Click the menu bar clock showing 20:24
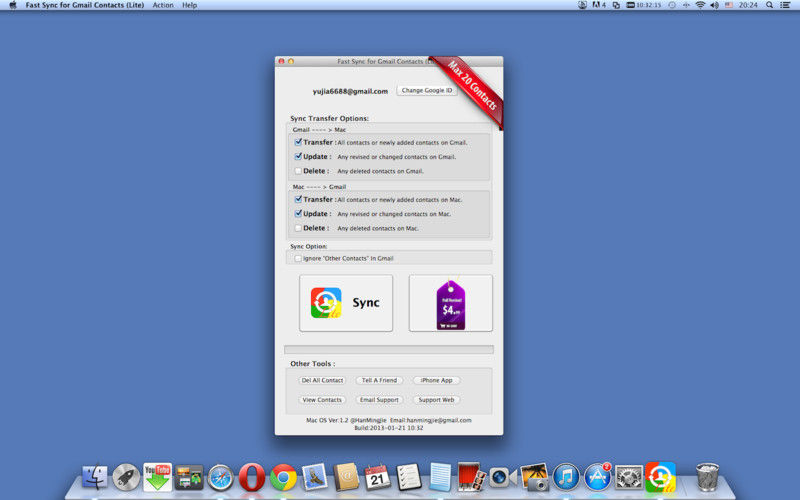800x500 pixels. tap(748, 5)
